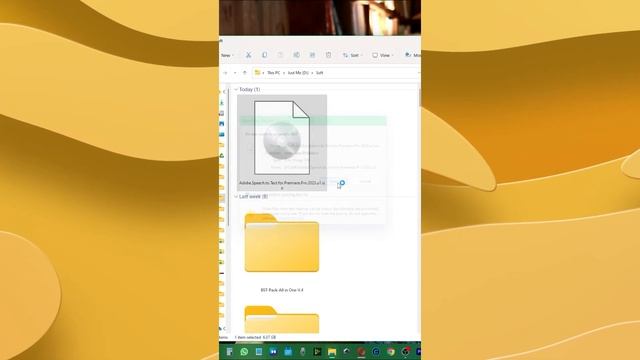Open the New item dropdown
This screenshot has height=360, width=640.
[x=227, y=55]
